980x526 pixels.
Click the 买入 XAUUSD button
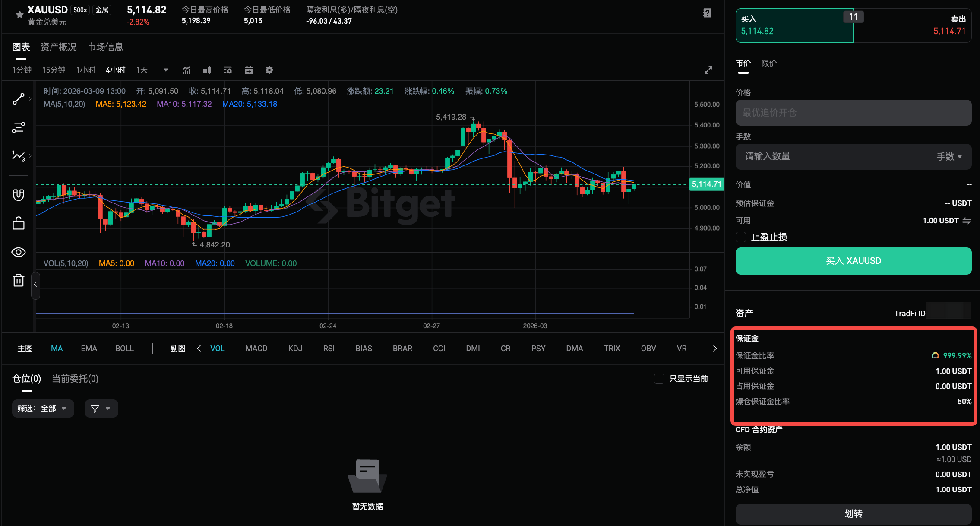pyautogui.click(x=853, y=261)
